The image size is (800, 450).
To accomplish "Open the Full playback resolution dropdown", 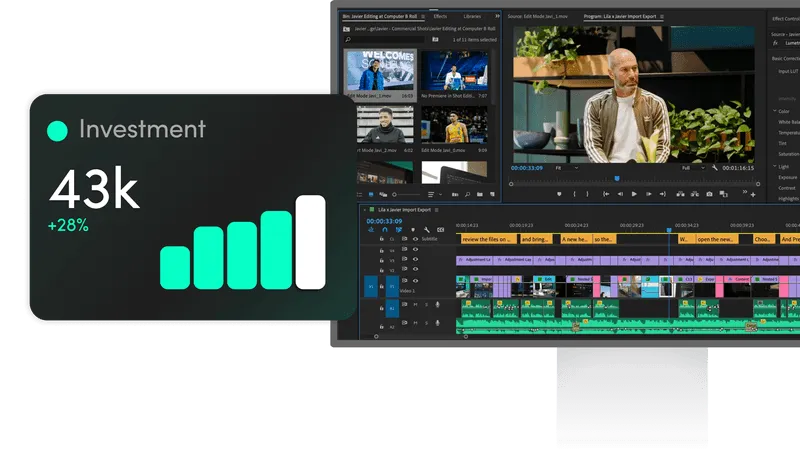I will 692,168.
